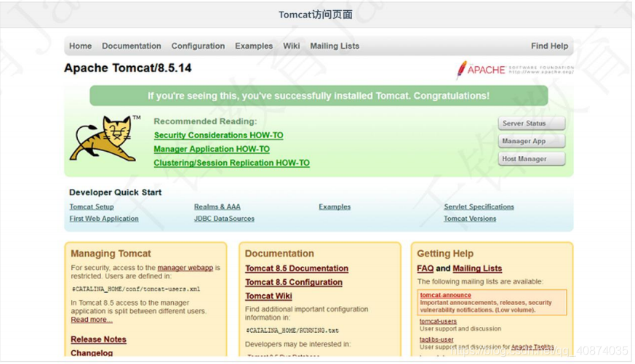Open Documentation in the navigation bar
The width and height of the screenshot is (635, 364).
tap(132, 46)
